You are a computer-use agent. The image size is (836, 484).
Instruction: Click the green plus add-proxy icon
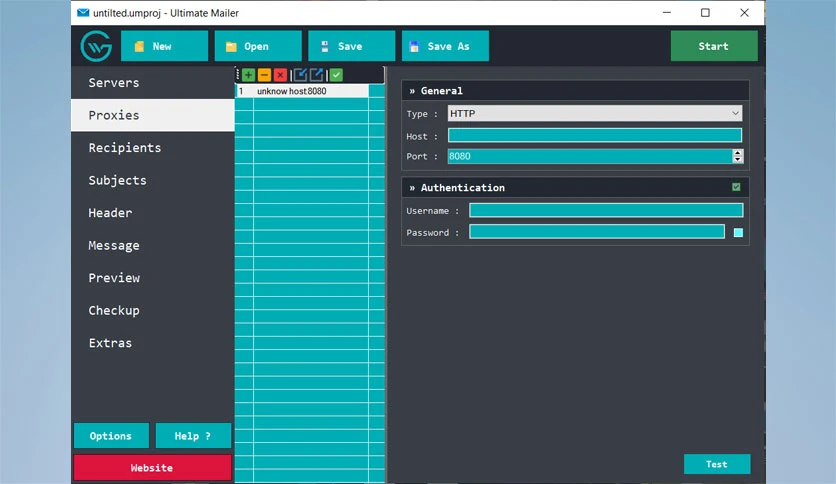248,75
